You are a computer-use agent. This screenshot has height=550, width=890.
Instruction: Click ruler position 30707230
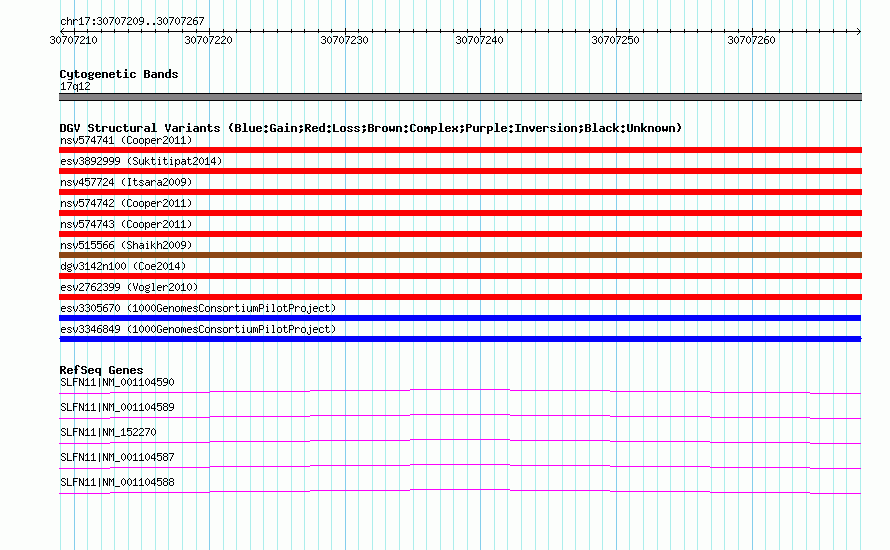[x=345, y=40]
